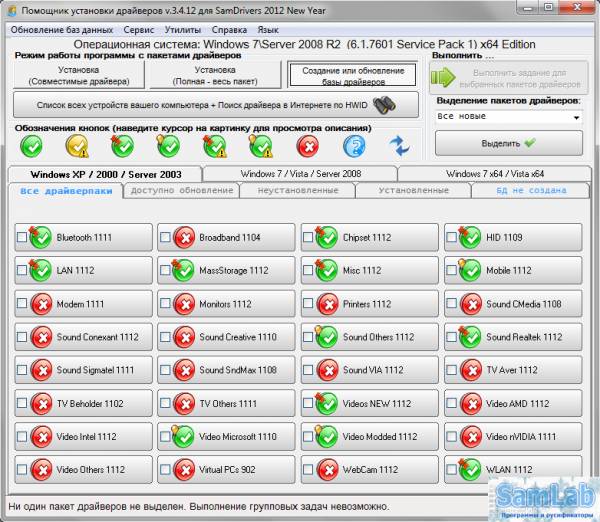This screenshot has width=600, height=522.
Task: Check the HID 1109 checkbox
Action: pos(452,237)
